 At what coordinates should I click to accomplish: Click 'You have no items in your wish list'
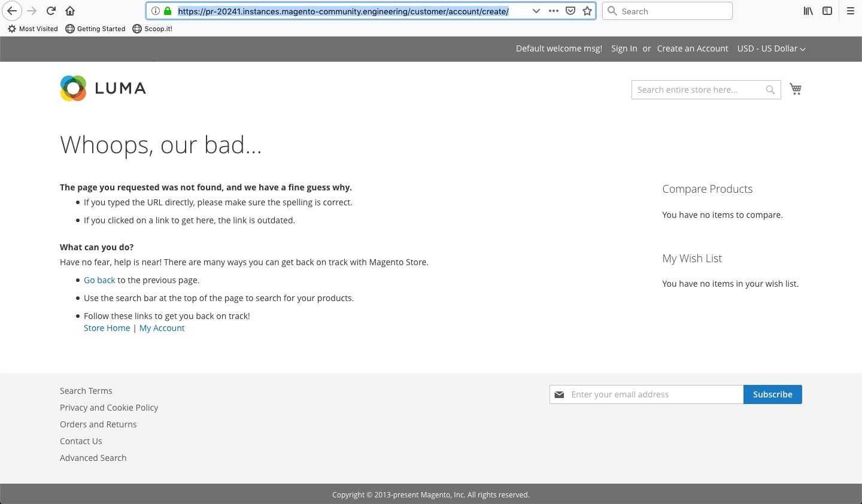coord(730,284)
